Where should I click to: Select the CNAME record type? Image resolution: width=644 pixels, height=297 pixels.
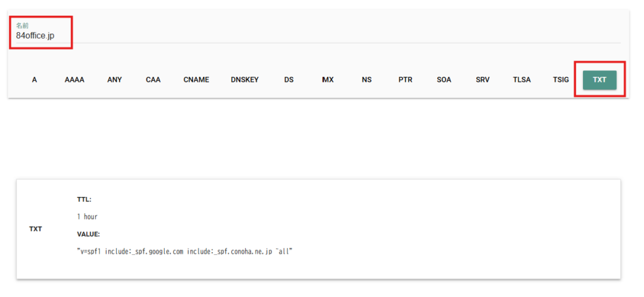[196, 80]
